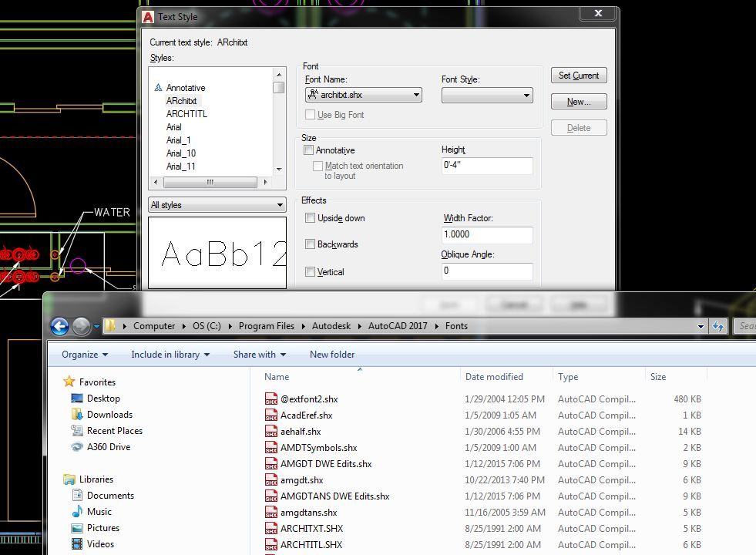
Task: Click the Delete style button
Action: click(579, 128)
